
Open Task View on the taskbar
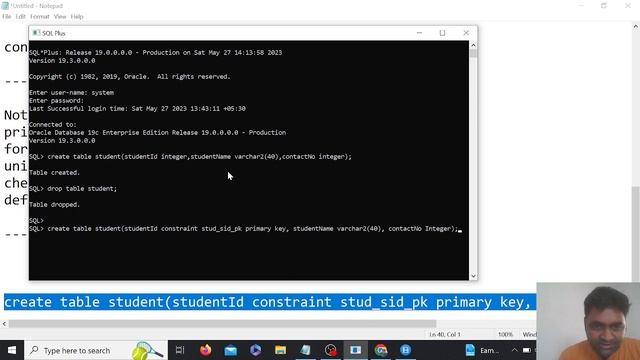click(x=180, y=350)
